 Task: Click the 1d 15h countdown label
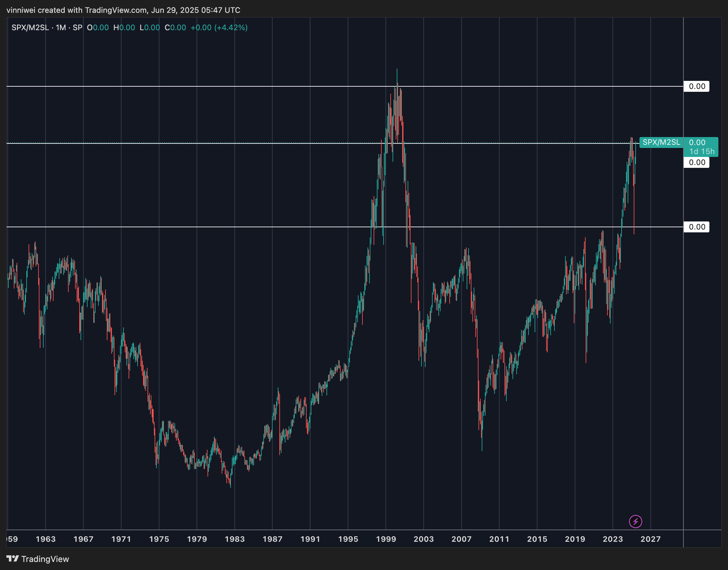point(702,151)
